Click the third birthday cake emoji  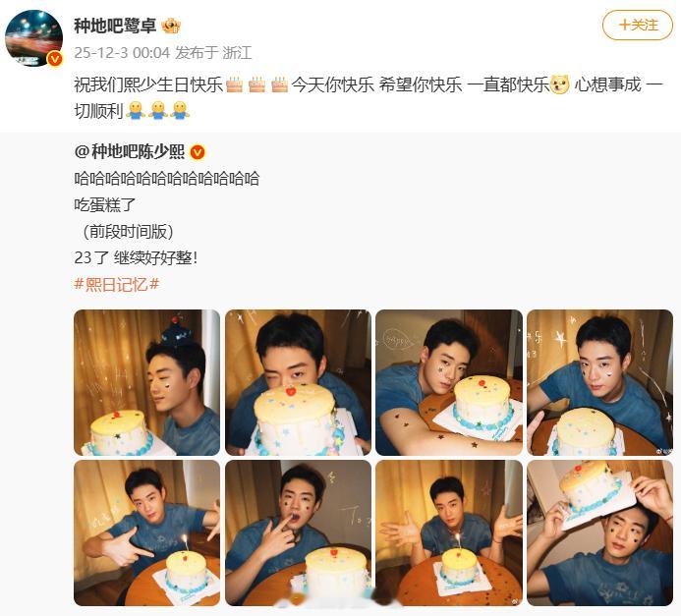279,84
